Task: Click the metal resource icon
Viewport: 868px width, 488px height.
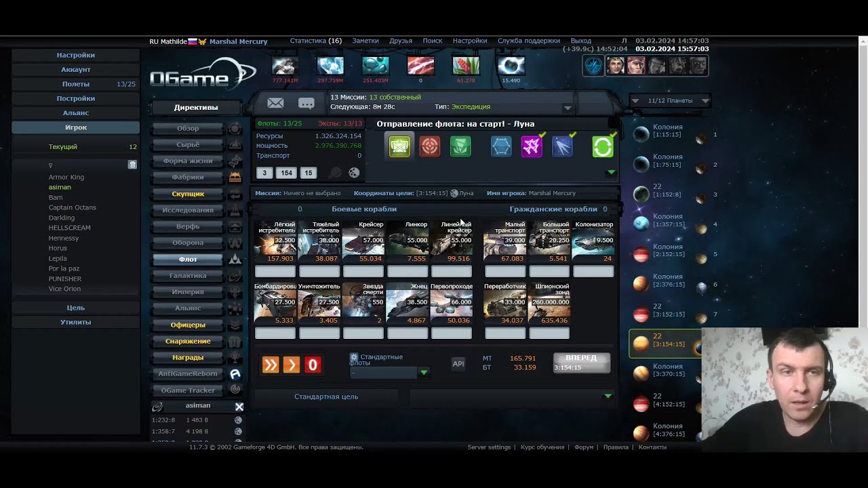Action: click(x=285, y=66)
